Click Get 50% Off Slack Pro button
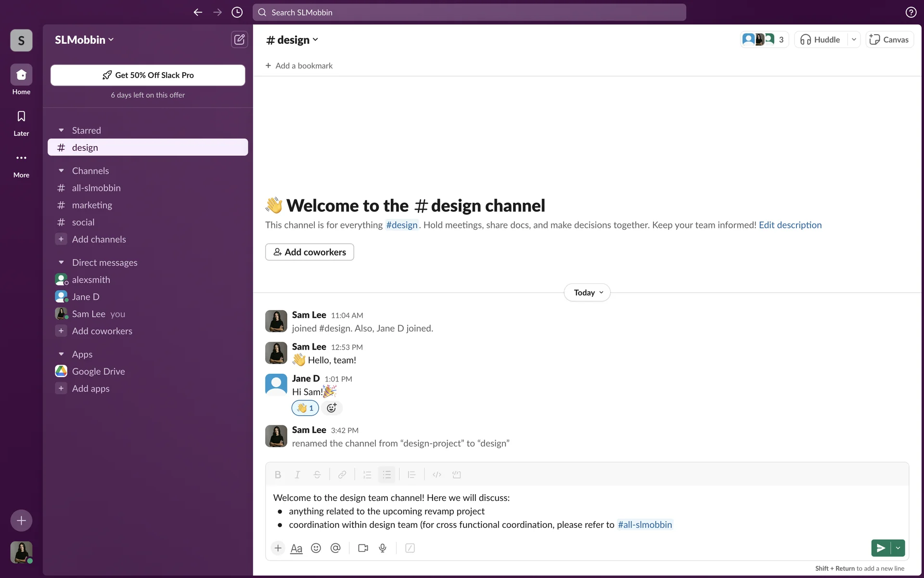This screenshot has height=578, width=924. click(148, 75)
